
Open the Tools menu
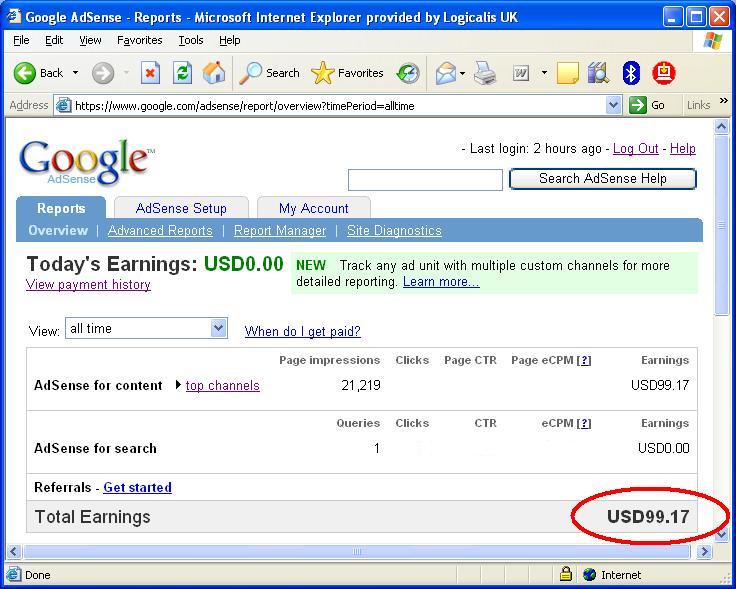coord(191,40)
